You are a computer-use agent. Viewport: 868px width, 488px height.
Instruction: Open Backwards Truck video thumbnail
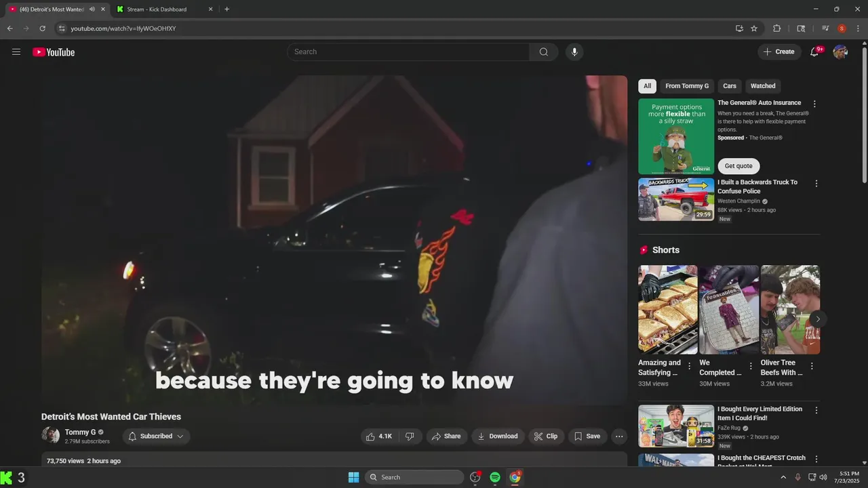click(676, 199)
